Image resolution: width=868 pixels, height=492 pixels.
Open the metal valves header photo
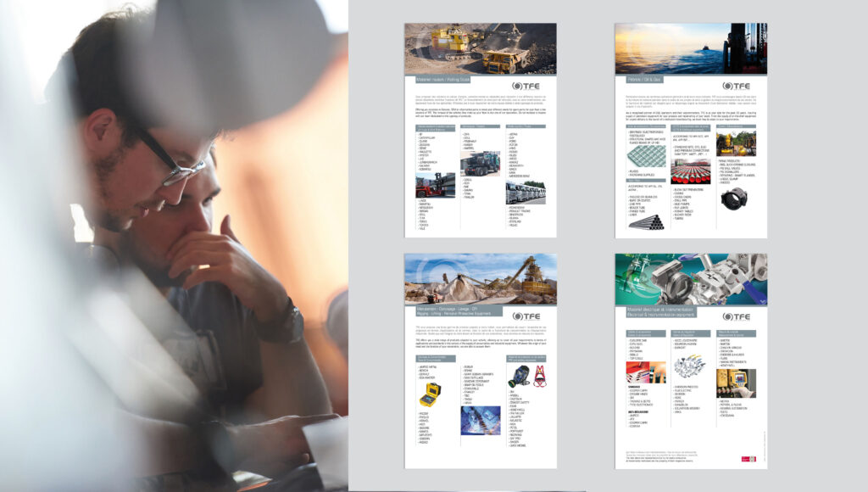691,278
